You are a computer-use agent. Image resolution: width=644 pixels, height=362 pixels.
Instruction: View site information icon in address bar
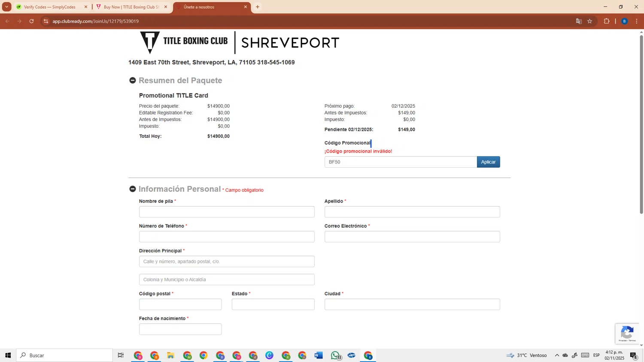46,21
